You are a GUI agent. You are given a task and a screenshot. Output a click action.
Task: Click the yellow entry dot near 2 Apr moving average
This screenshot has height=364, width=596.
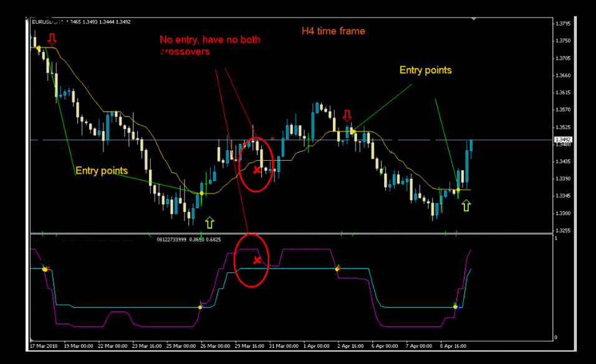tap(352, 132)
